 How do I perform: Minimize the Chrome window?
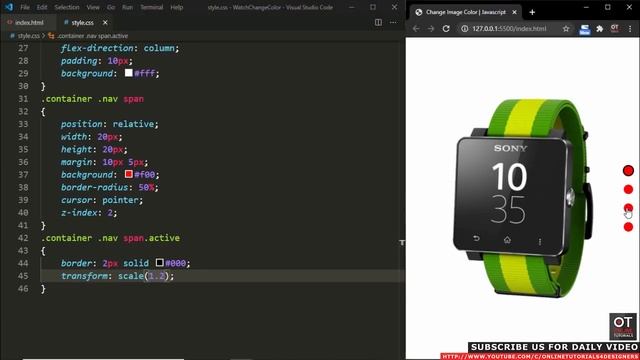coord(586,7)
